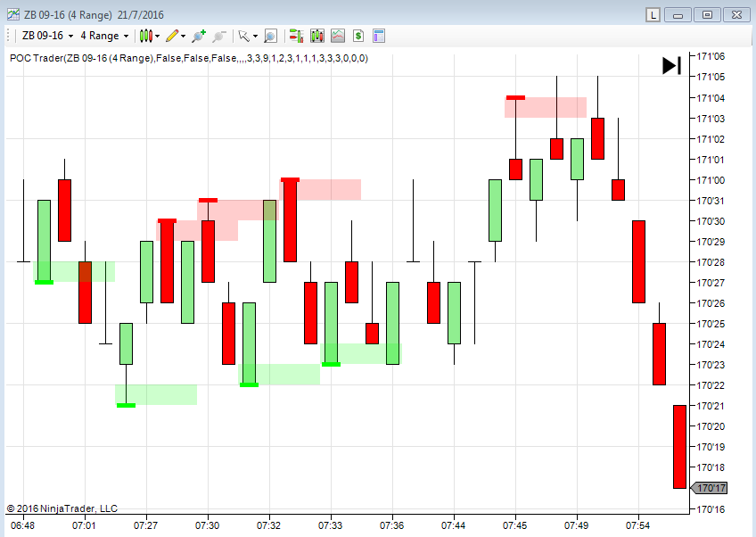Expand the cursor type dropdown arrow
Image resolution: width=756 pixels, height=537 pixels.
[256, 37]
